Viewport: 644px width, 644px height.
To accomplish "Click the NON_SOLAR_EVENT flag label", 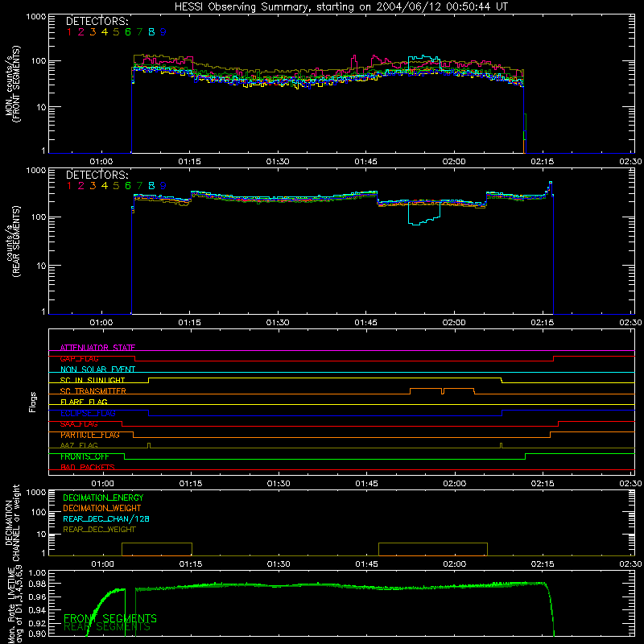I will [x=97, y=369].
